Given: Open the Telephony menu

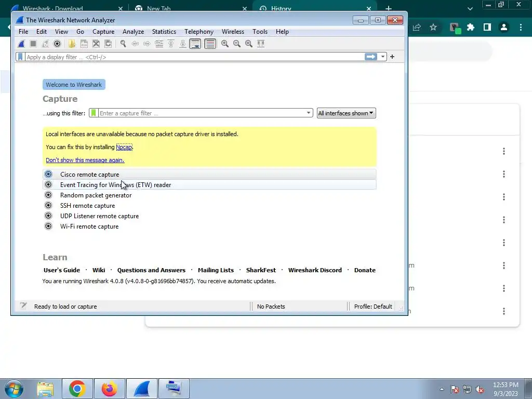Looking at the screenshot, I should tap(199, 32).
